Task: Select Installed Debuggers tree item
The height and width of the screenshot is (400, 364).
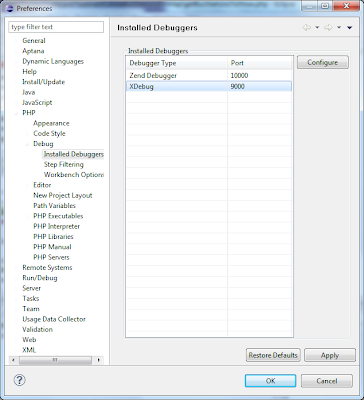Action: tap(74, 154)
